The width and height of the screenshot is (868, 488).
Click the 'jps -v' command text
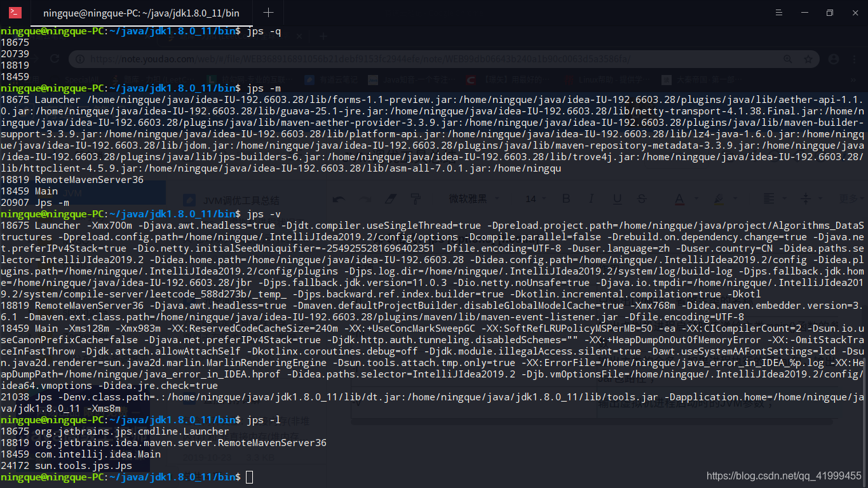point(264,214)
